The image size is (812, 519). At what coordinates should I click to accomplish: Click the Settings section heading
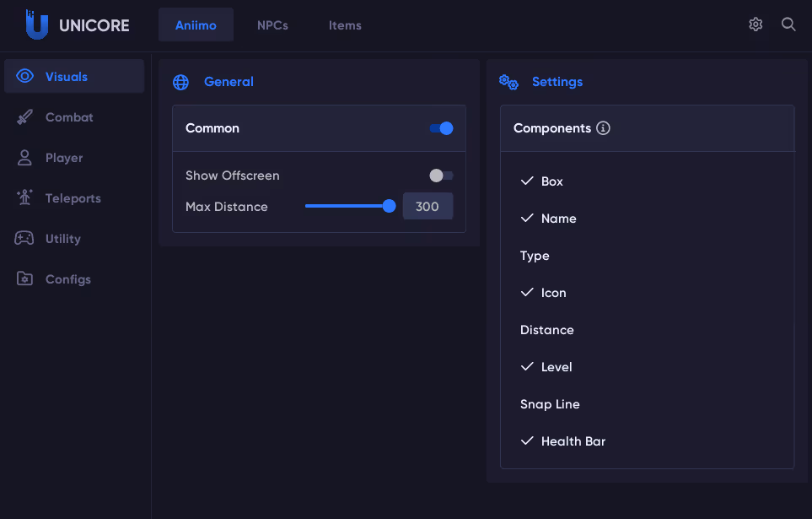[x=557, y=81]
